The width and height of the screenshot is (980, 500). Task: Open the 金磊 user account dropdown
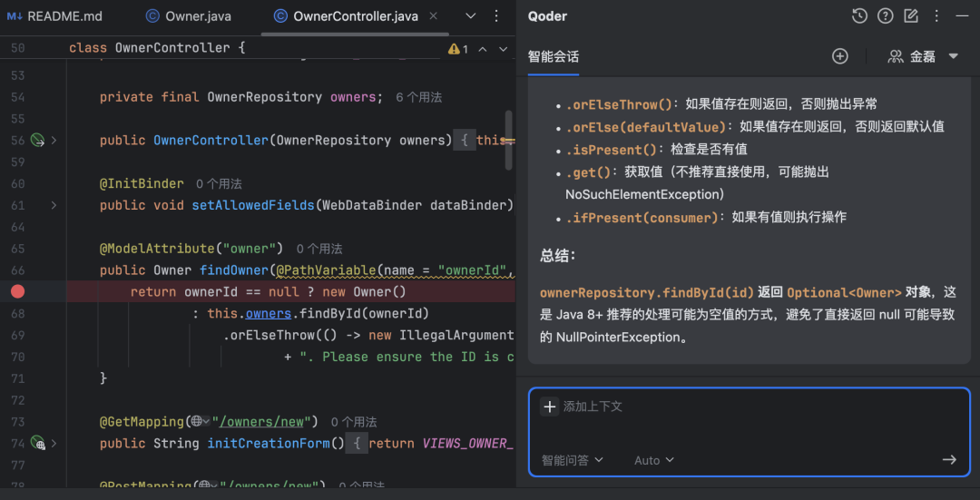click(923, 56)
